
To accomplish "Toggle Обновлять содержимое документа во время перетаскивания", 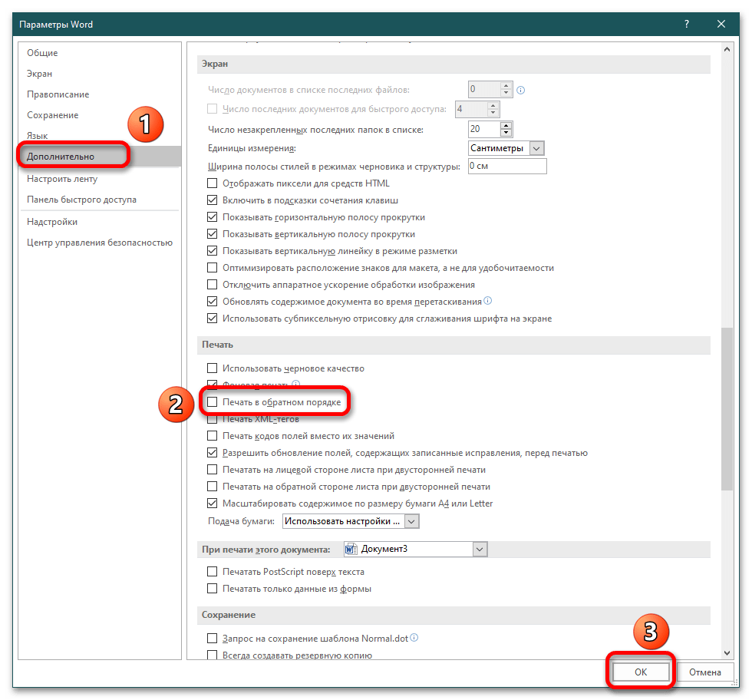I will pos(212,302).
